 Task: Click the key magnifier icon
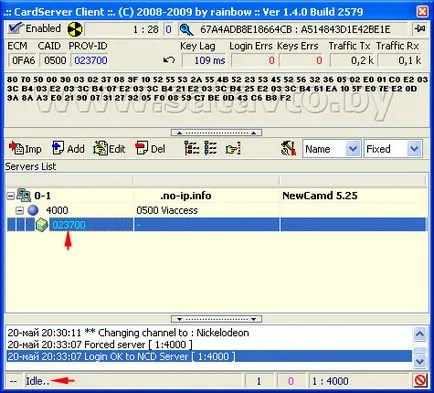[186, 30]
